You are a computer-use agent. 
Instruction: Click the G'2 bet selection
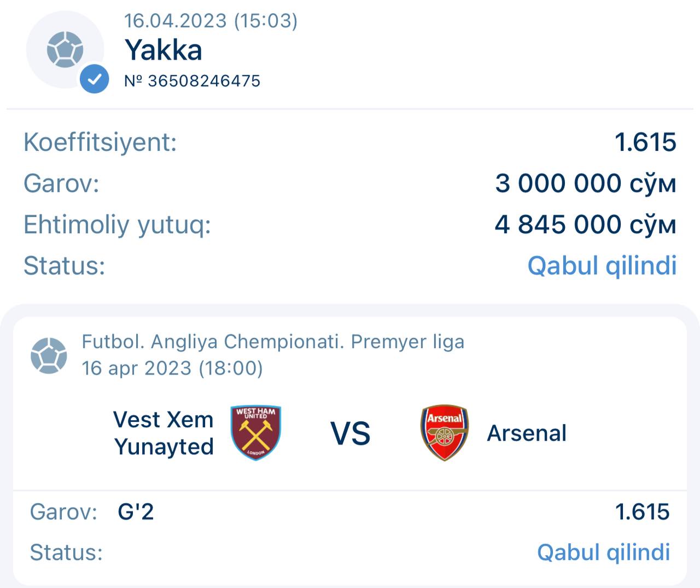(x=136, y=512)
